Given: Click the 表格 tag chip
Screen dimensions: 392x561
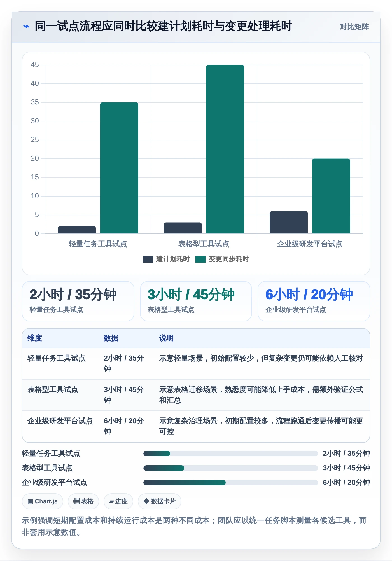Looking at the screenshot, I should click(x=83, y=501).
